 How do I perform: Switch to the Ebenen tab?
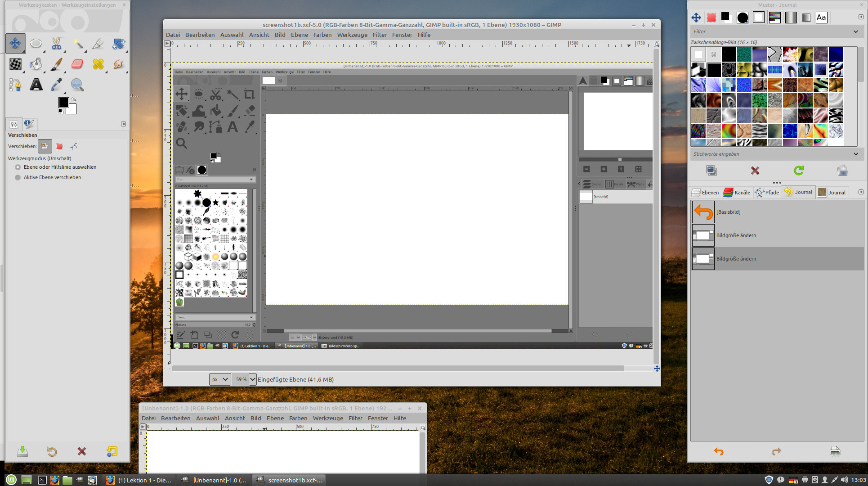[705, 192]
